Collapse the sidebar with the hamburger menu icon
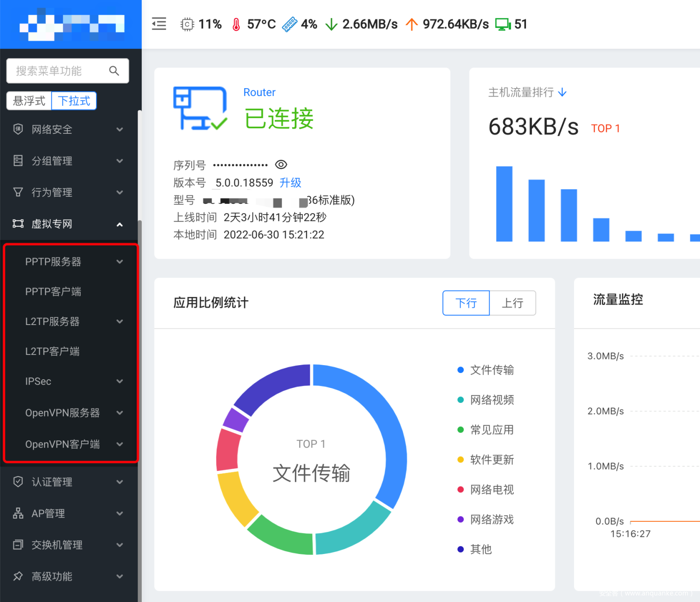The height and width of the screenshot is (602, 700). (159, 24)
